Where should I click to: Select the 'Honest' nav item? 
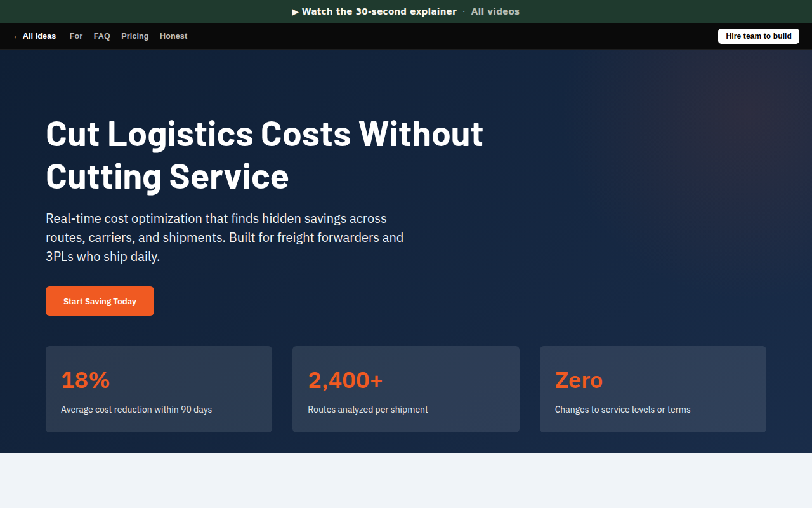[x=173, y=36]
